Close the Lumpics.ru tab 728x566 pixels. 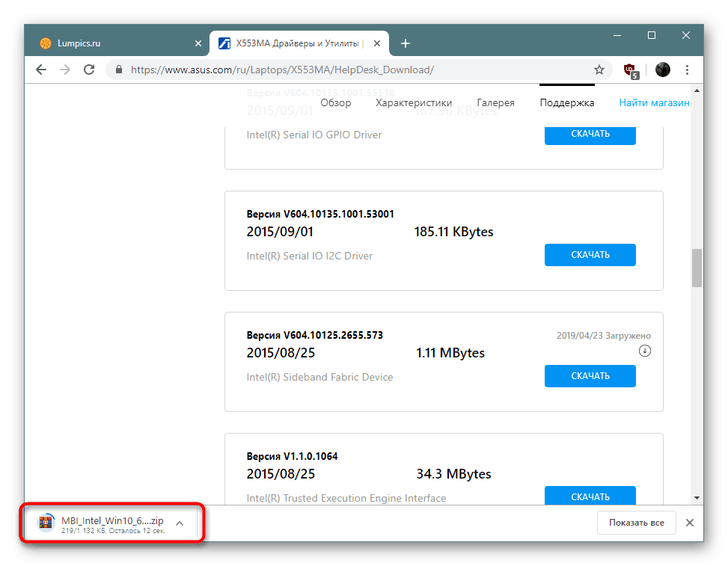pos(198,43)
